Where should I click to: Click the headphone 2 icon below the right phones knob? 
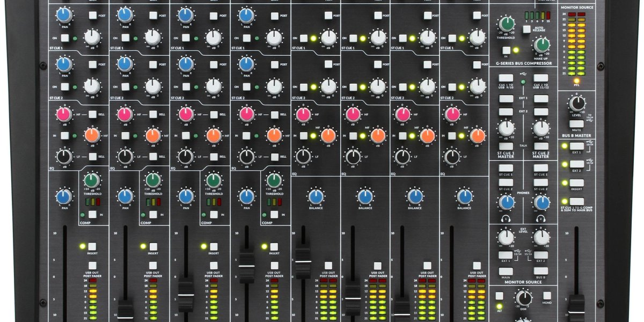pos(540,218)
